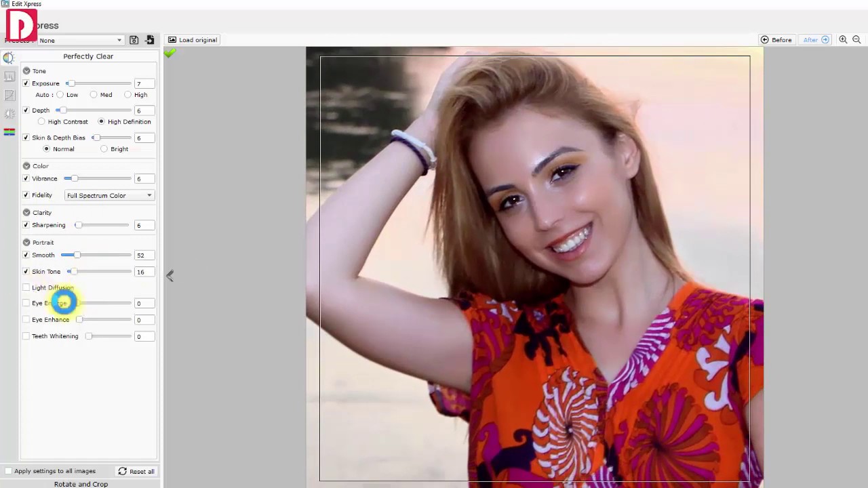Open the brightness sun sidebar tab icon
Screen dimensions: 868x488
coord(9,113)
